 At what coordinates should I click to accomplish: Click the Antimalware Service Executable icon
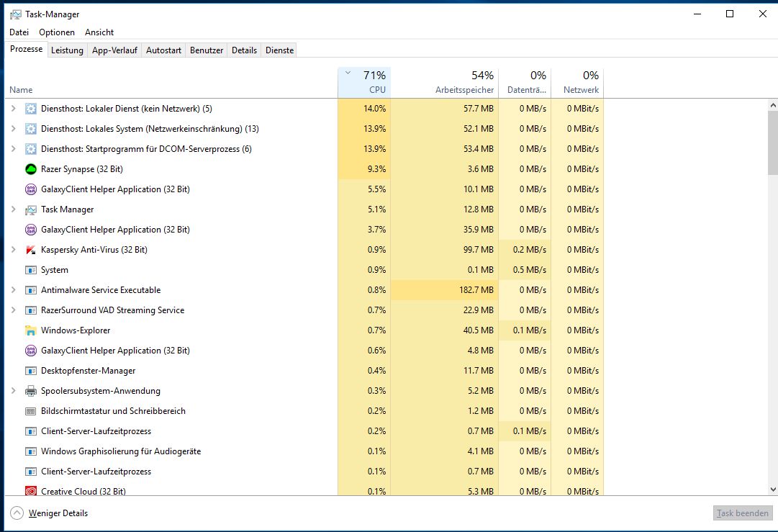(31, 290)
